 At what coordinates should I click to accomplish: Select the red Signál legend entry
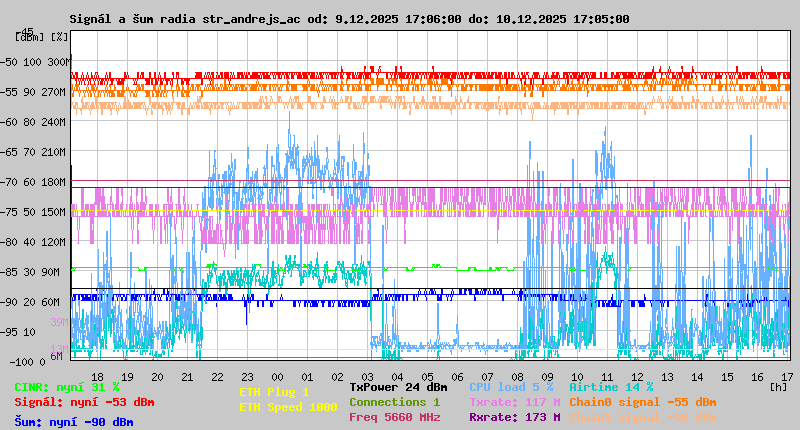coord(84,402)
